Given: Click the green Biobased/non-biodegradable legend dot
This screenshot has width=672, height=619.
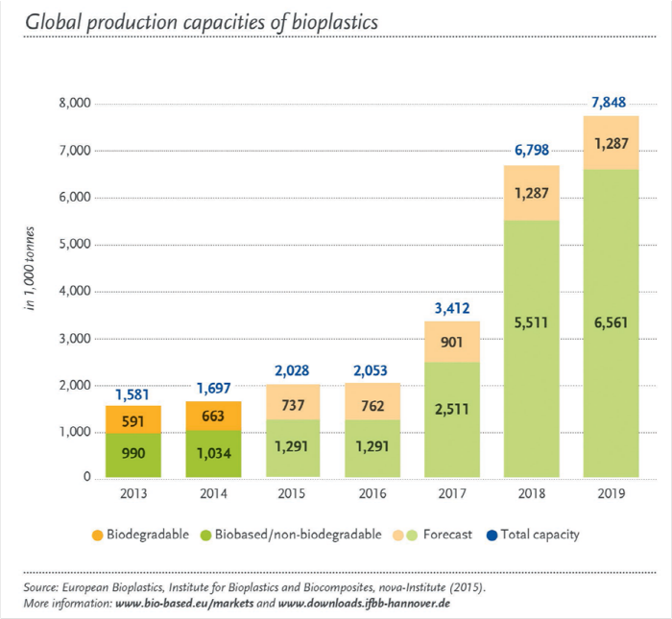Looking at the screenshot, I should pyautogui.click(x=206, y=536).
